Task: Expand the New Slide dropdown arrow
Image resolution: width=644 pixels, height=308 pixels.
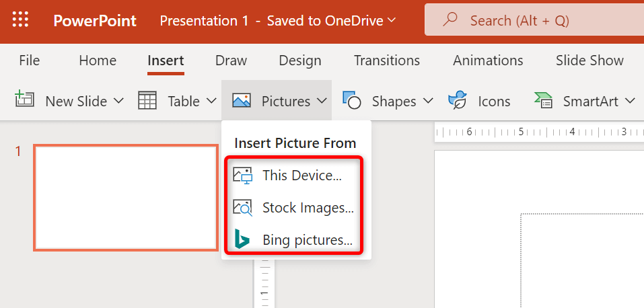Action: [119, 102]
